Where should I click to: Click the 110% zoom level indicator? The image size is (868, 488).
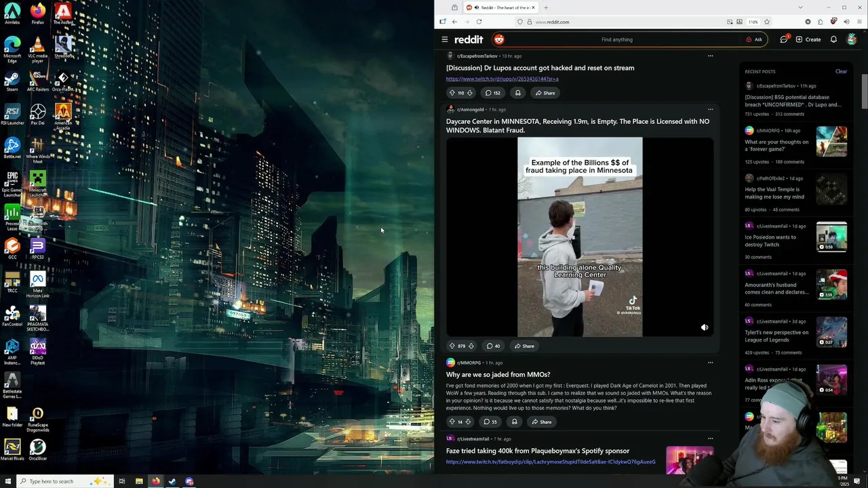click(753, 22)
